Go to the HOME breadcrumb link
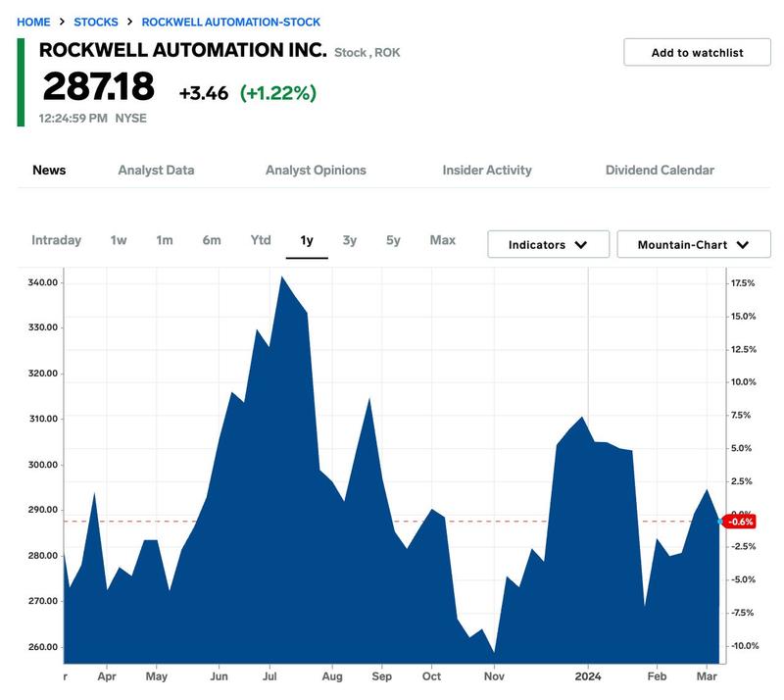This screenshot has width=784, height=700. coord(33,22)
